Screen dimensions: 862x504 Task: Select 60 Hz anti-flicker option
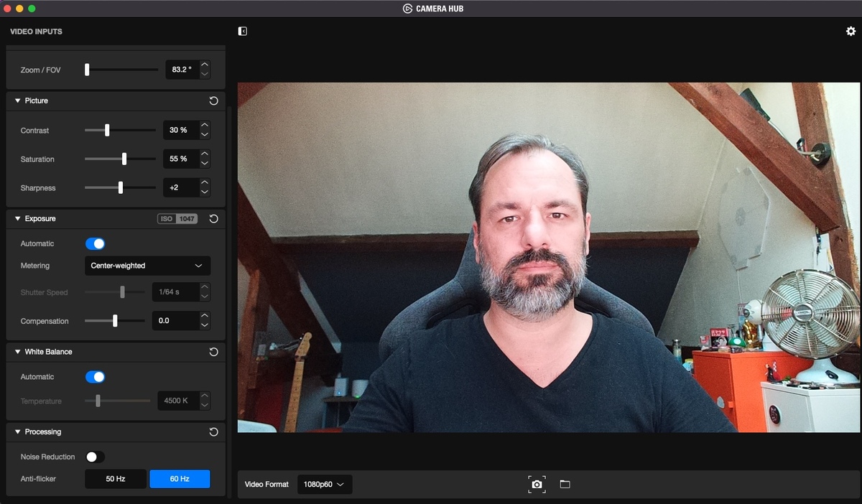coord(180,479)
